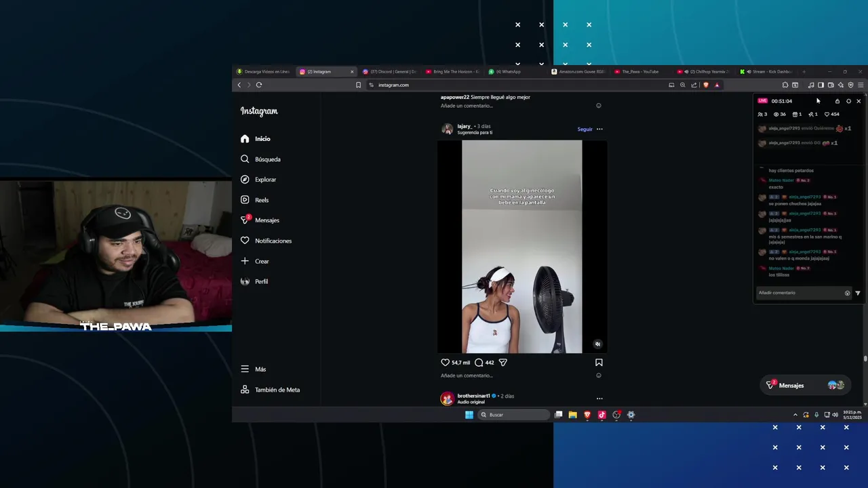Open Perfil in the sidebar

(x=254, y=281)
